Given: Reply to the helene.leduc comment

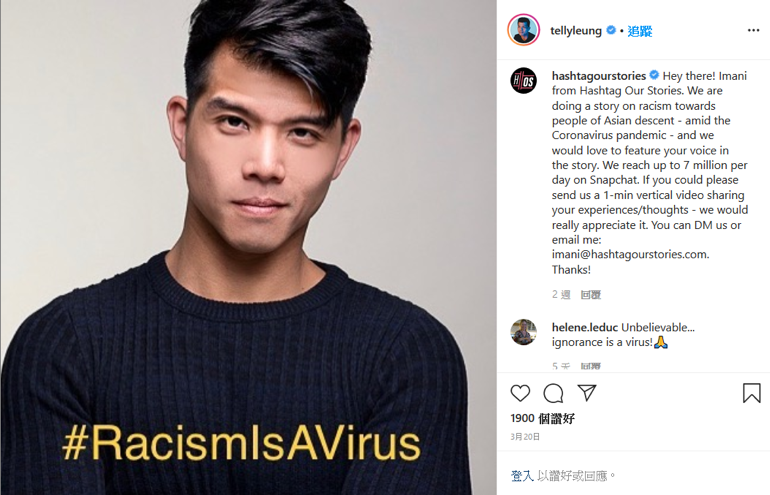Looking at the screenshot, I should (x=590, y=366).
